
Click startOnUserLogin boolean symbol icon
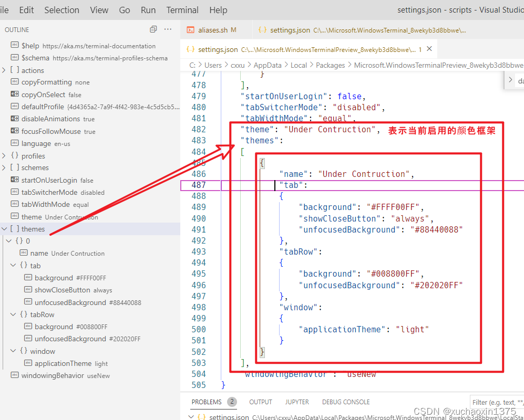point(15,180)
